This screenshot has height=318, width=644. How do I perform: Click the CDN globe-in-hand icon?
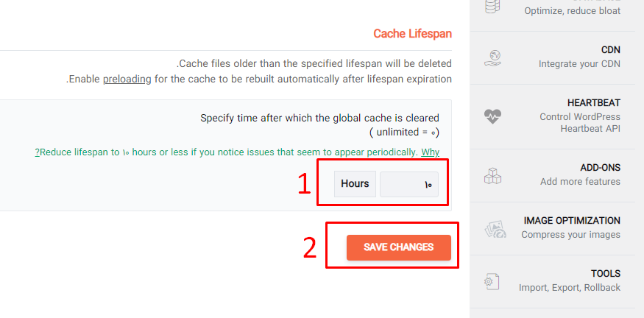click(x=492, y=58)
